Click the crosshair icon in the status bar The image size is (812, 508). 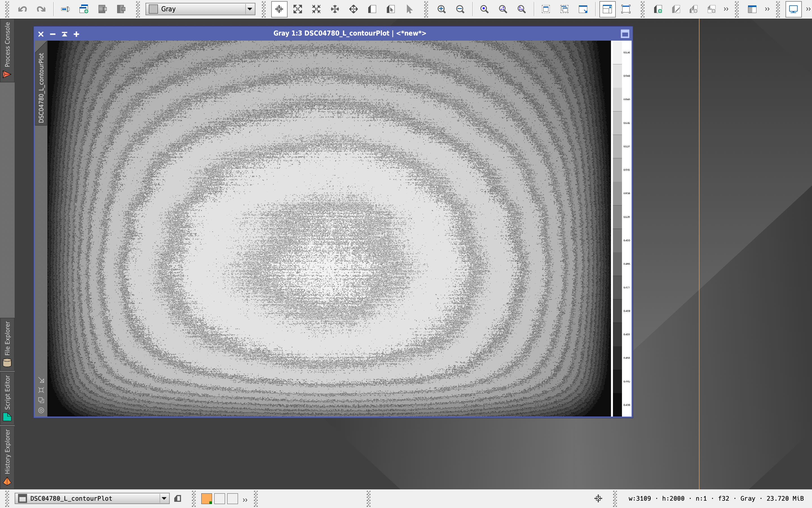598,498
